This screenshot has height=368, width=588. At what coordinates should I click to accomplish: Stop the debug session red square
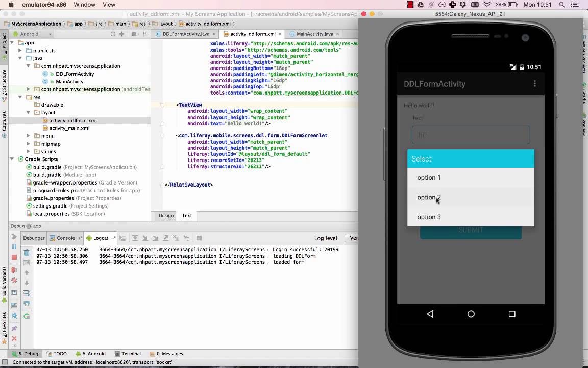coord(14,257)
